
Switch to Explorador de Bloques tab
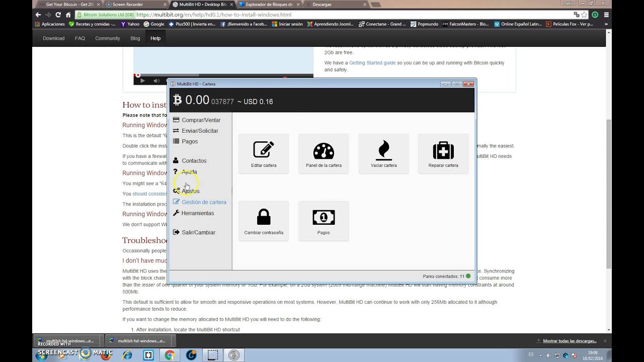(x=268, y=4)
